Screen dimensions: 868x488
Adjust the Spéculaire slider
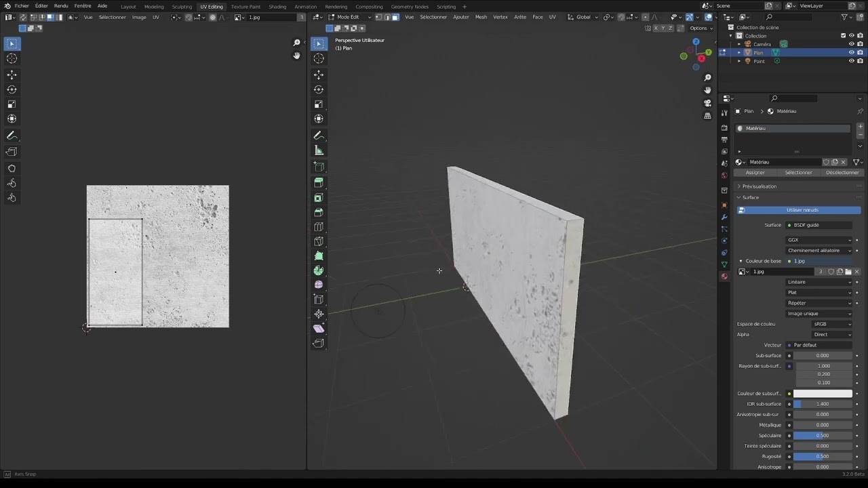coord(823,436)
